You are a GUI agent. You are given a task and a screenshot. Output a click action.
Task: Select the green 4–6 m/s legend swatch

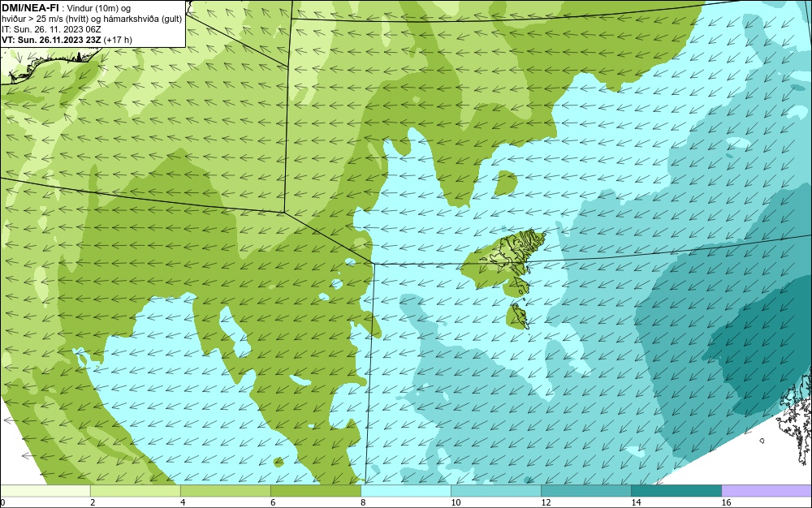click(226, 491)
